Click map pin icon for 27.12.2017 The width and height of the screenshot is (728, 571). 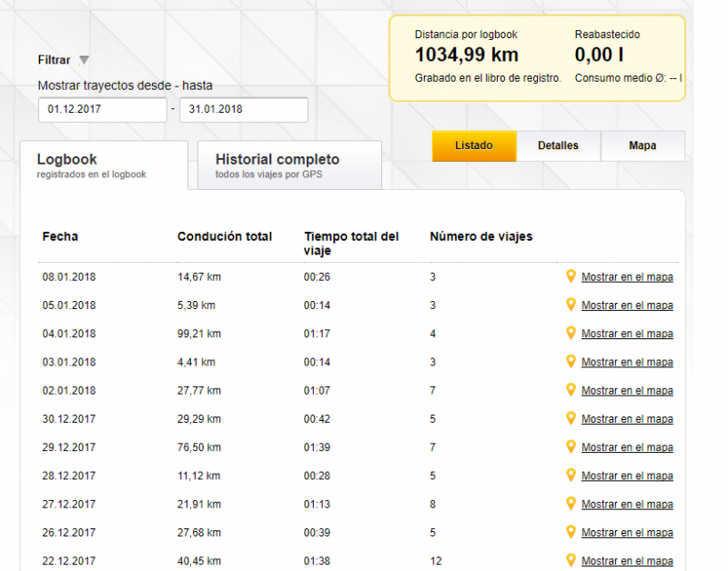click(x=571, y=504)
